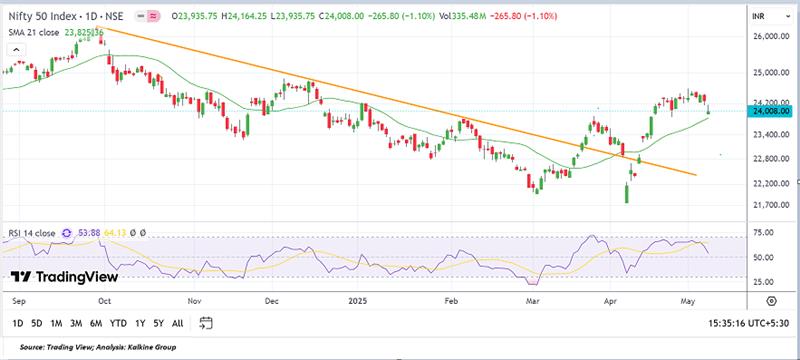Click the purple RSI refresh icon
This screenshot has width=800, height=360.
point(67,234)
